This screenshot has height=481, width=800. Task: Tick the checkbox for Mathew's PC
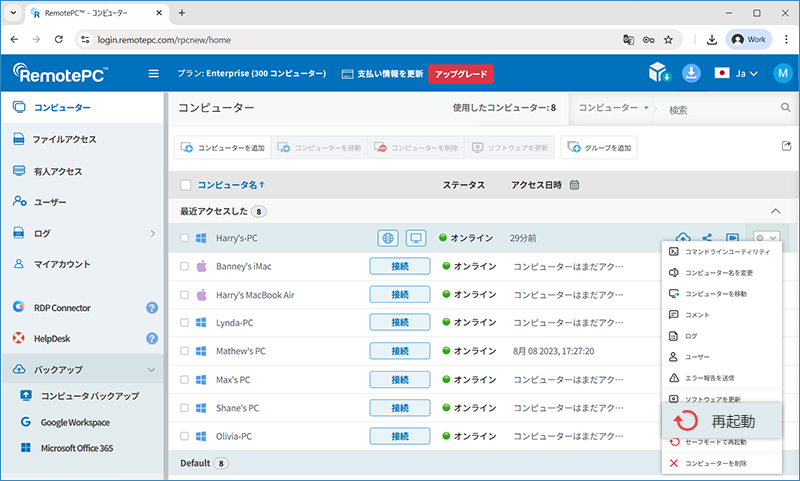(184, 351)
